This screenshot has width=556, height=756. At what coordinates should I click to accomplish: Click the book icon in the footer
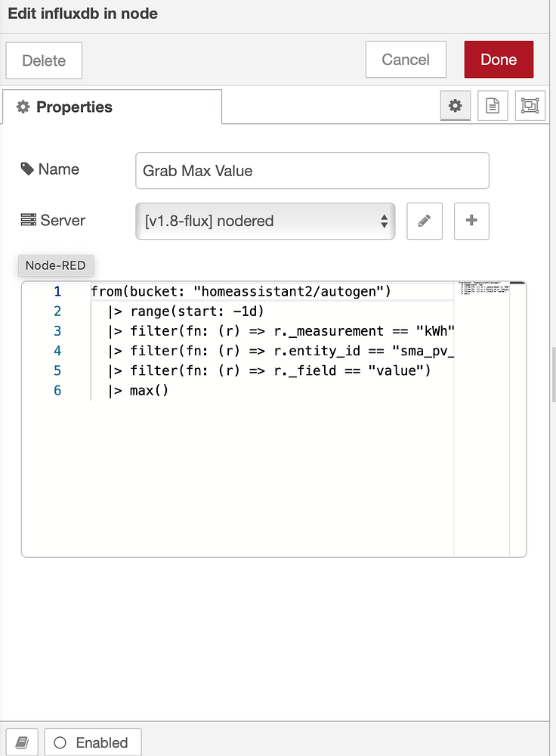click(x=21, y=742)
